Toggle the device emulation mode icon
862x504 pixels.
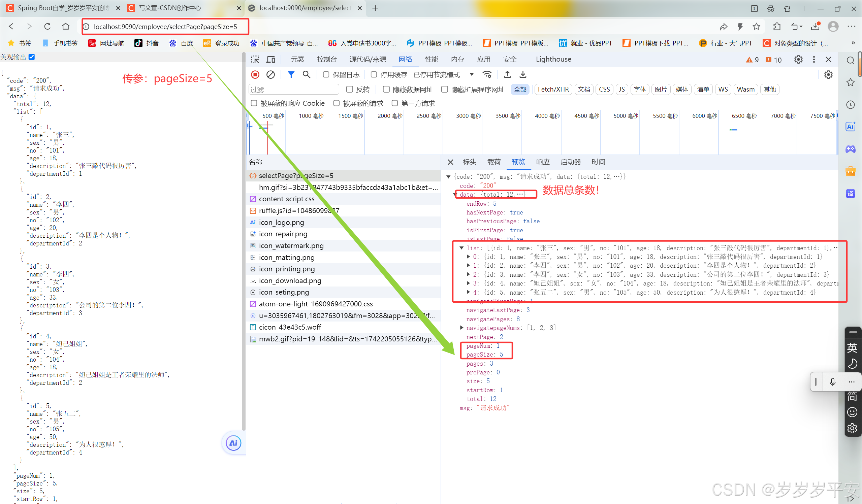tap(270, 59)
